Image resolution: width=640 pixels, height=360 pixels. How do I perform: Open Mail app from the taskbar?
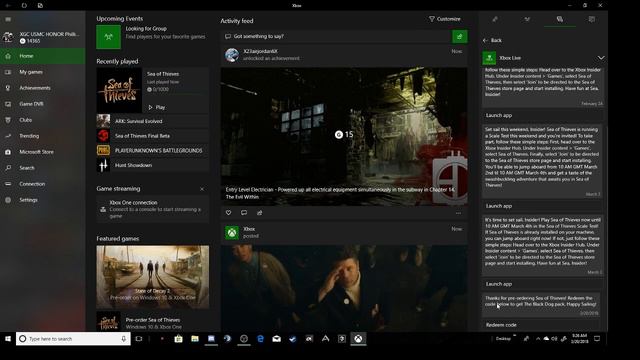click(x=276, y=339)
